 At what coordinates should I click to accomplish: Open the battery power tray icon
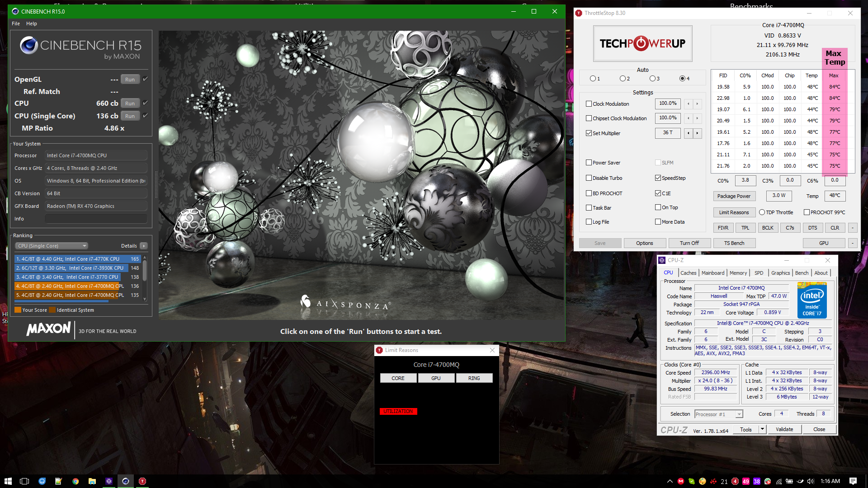pyautogui.click(x=789, y=481)
